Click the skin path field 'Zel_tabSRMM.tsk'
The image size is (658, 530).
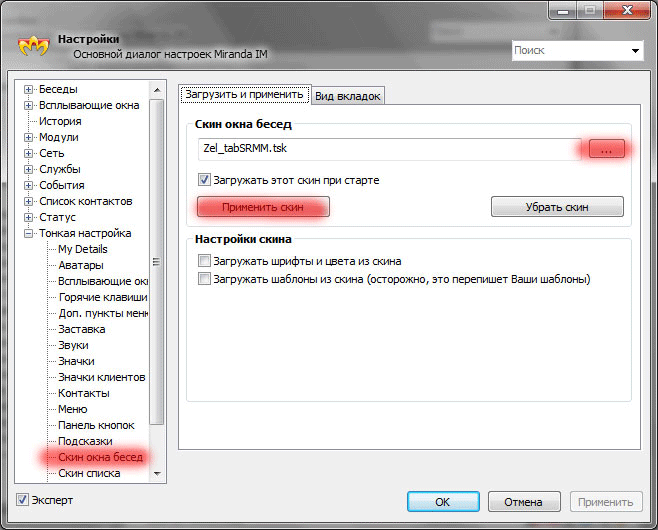[x=389, y=149]
